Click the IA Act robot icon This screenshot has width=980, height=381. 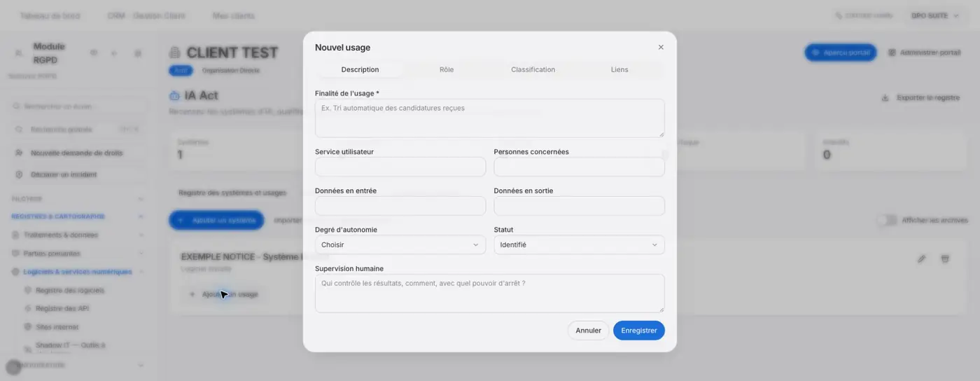(x=175, y=95)
